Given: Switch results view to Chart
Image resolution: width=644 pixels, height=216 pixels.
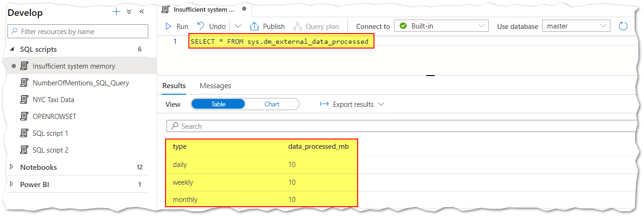Looking at the screenshot, I should coord(272,104).
